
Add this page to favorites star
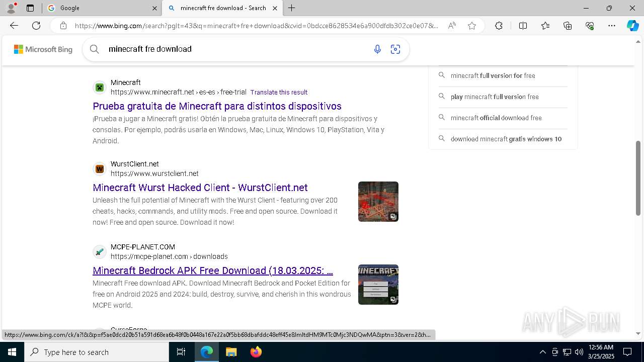[x=471, y=26]
